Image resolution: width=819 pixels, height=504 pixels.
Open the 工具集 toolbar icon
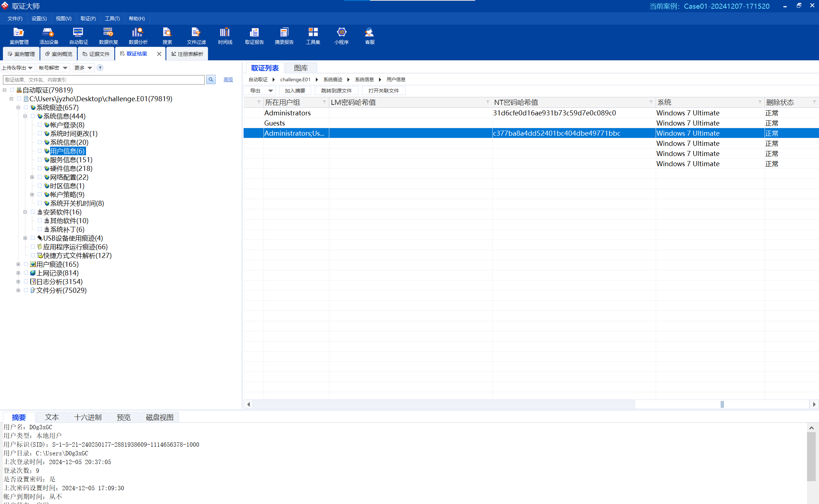(x=313, y=36)
